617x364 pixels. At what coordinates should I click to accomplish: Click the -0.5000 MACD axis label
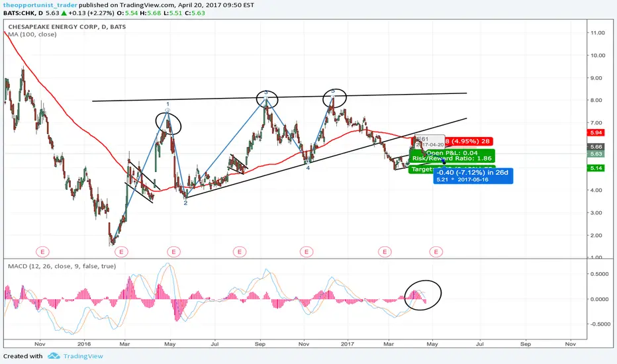tap(599, 324)
